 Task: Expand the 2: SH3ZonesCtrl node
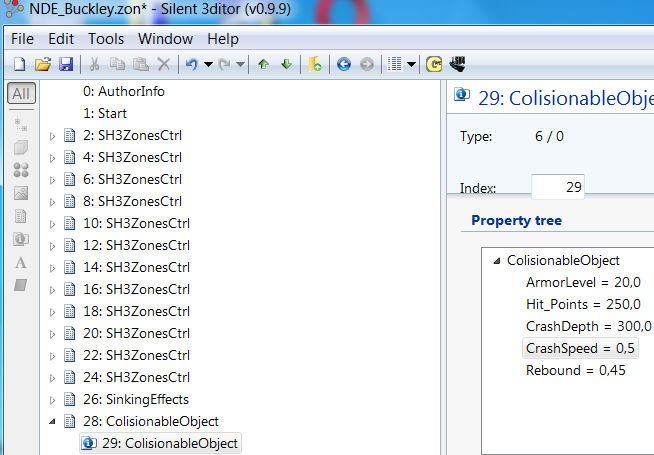pos(53,135)
